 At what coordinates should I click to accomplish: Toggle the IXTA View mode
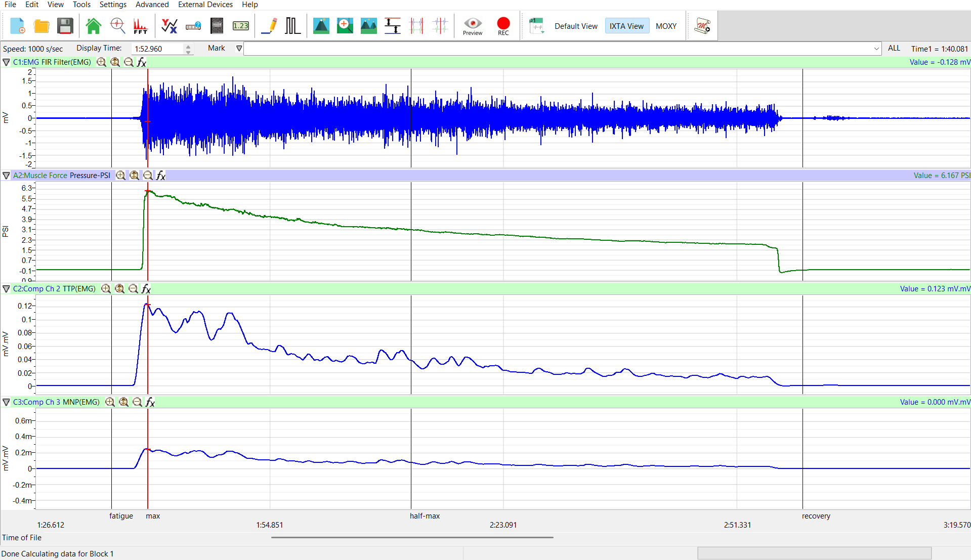[x=626, y=26]
